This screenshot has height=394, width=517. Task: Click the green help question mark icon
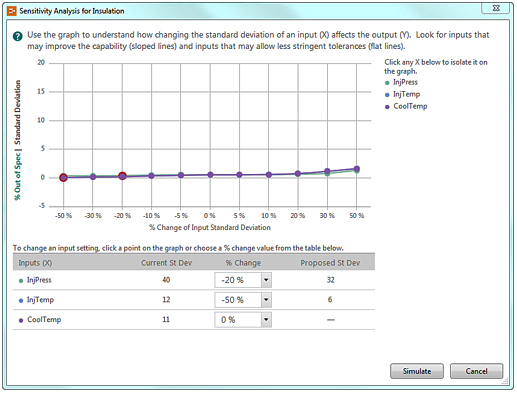coord(18,36)
